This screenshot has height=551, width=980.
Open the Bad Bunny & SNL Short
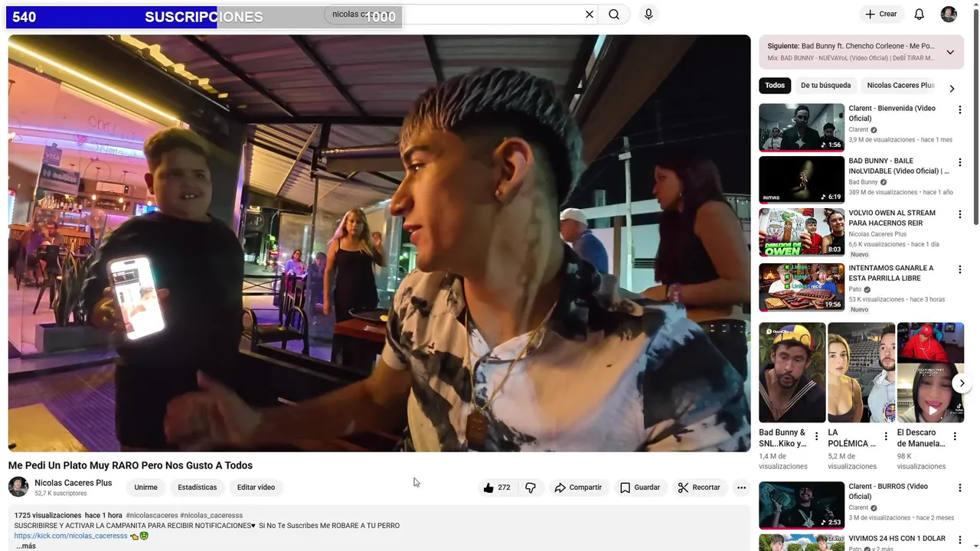pos(792,373)
